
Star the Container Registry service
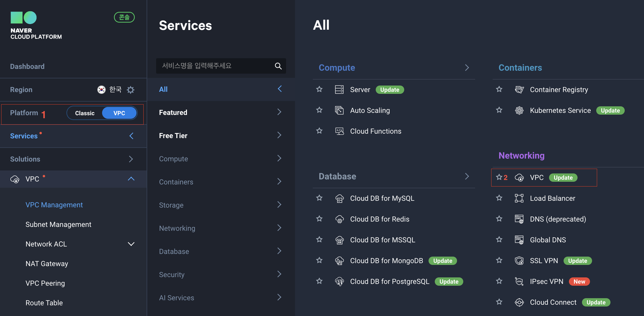pos(499,89)
